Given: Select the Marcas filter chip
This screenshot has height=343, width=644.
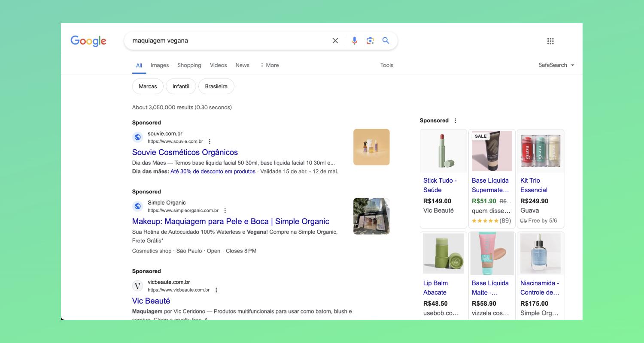Looking at the screenshot, I should point(148,86).
